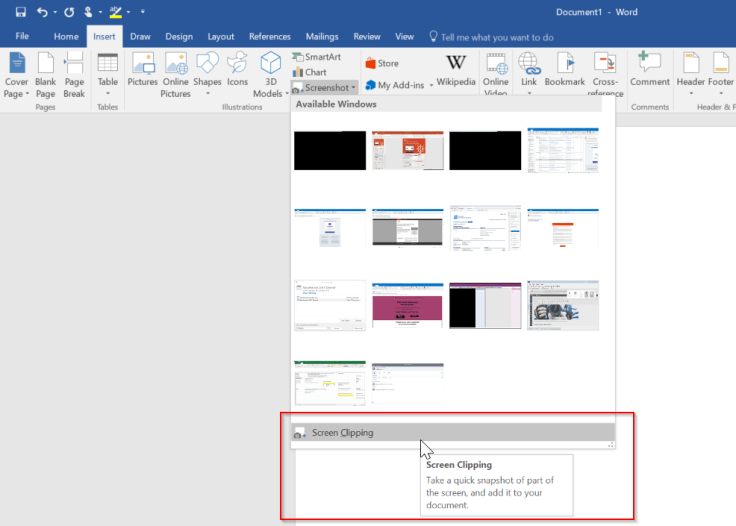Expand the Table dropdown
This screenshot has width=736, height=526.
pyautogui.click(x=107, y=73)
